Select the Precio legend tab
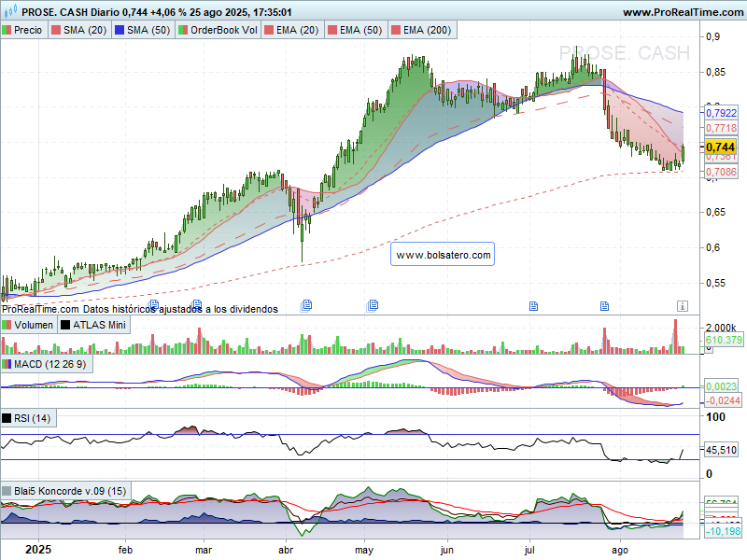 pyautogui.click(x=22, y=30)
